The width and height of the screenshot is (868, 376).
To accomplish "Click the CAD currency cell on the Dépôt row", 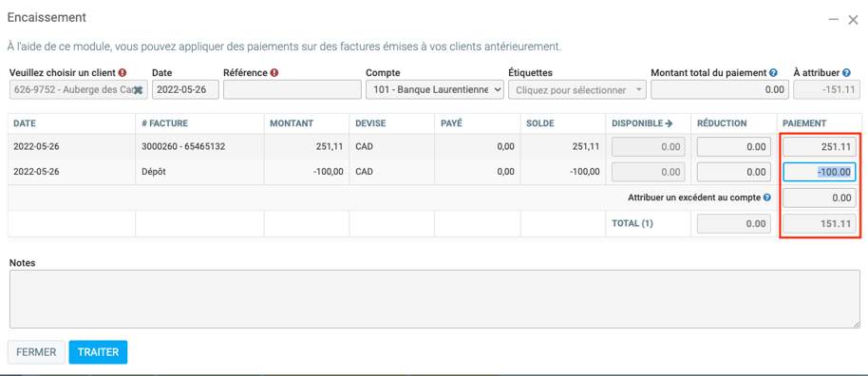I will (x=364, y=172).
